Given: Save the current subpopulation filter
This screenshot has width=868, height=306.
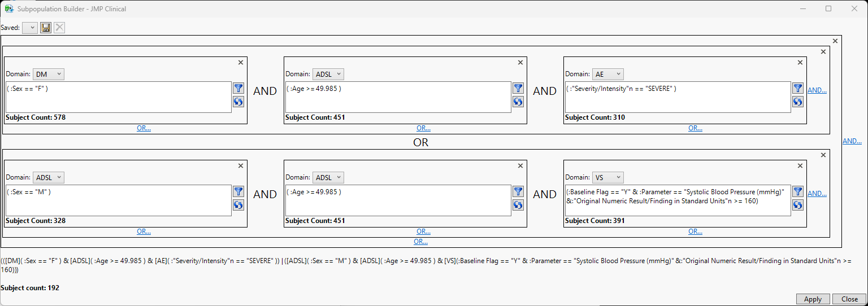Looking at the screenshot, I should coord(46,28).
